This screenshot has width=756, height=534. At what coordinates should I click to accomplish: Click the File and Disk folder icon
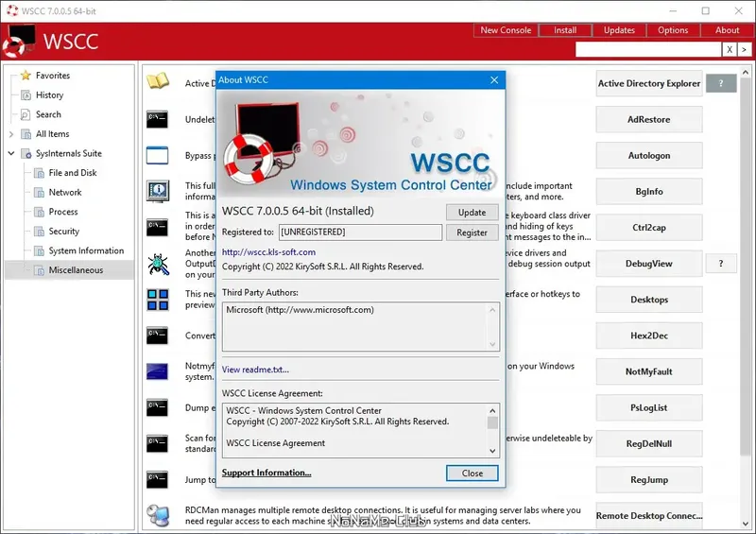point(39,173)
